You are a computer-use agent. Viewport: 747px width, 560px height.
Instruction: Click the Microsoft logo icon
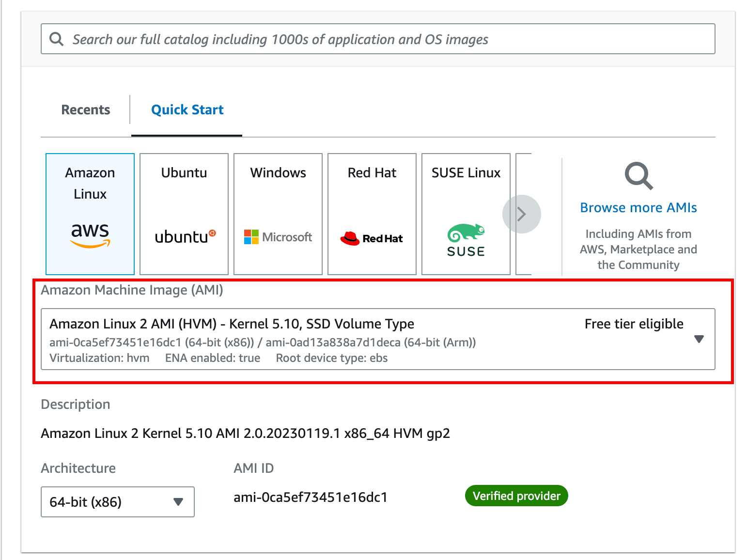[x=278, y=237]
